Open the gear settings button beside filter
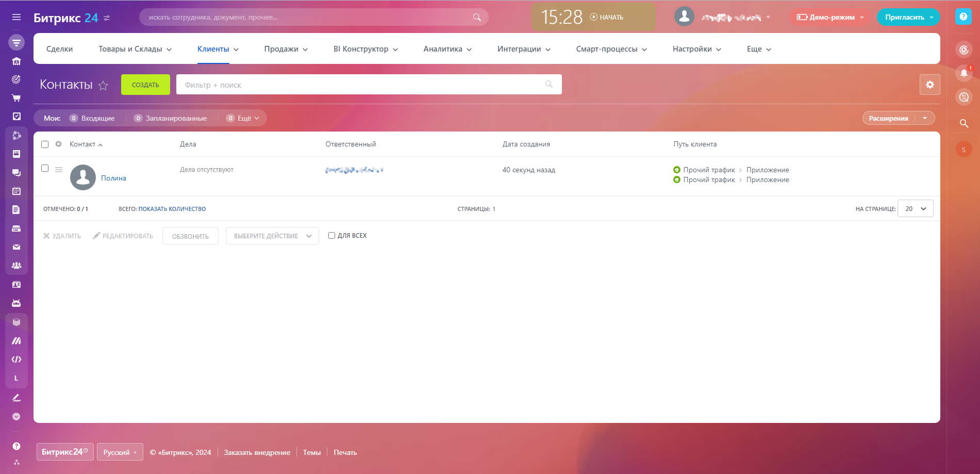The height and width of the screenshot is (474, 980). pyautogui.click(x=929, y=85)
